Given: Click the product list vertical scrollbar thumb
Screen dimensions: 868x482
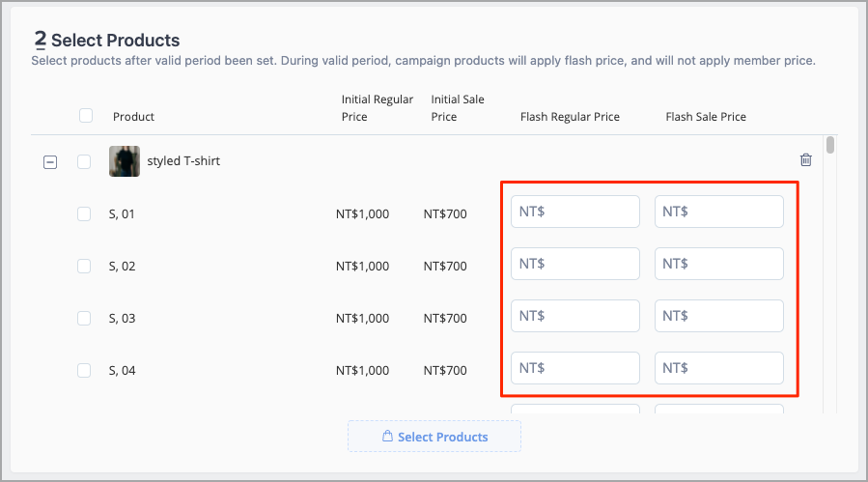Looking at the screenshot, I should tap(829, 145).
